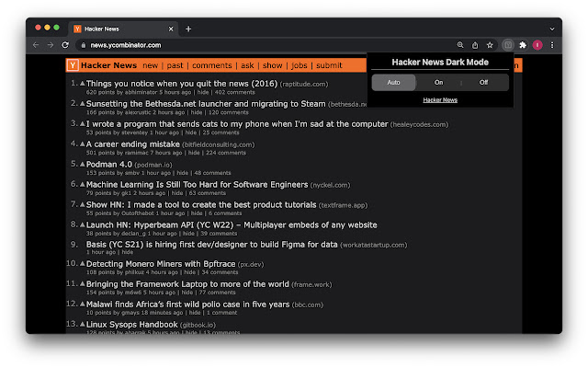Upvote 'Detecting Monero Miners with Bpftrace'

[82, 264]
